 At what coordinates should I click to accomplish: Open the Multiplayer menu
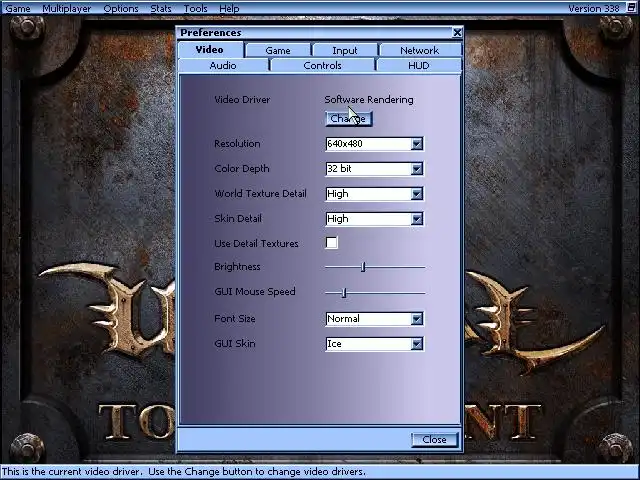tap(67, 8)
